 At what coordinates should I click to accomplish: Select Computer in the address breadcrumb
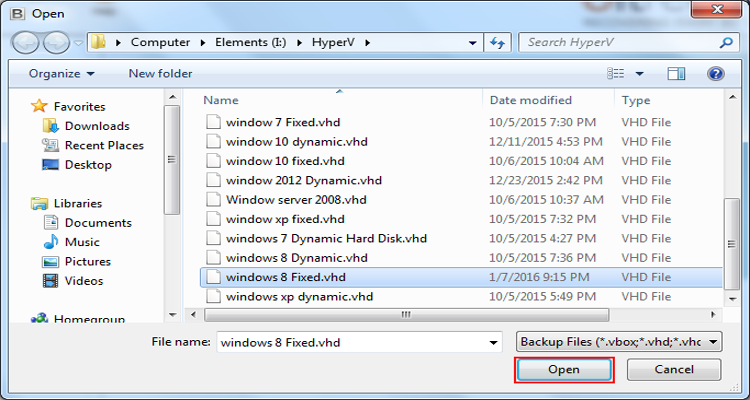tap(160, 42)
